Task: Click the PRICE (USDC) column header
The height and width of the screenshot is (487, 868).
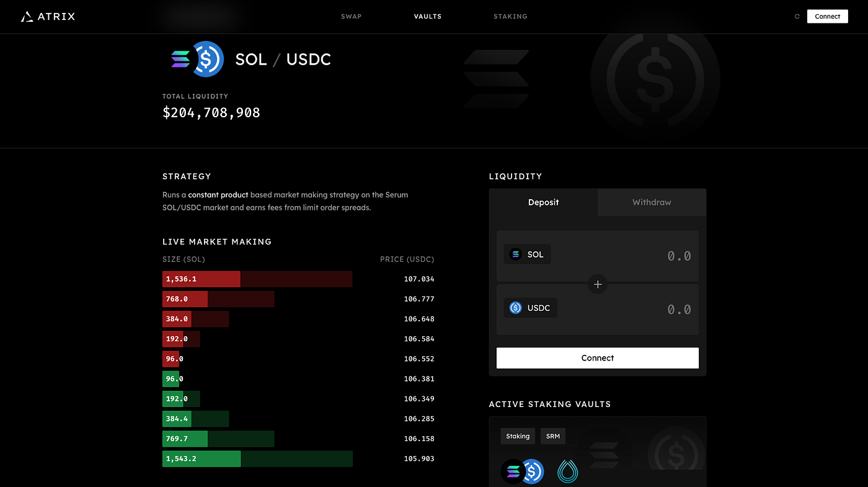Action: click(407, 259)
